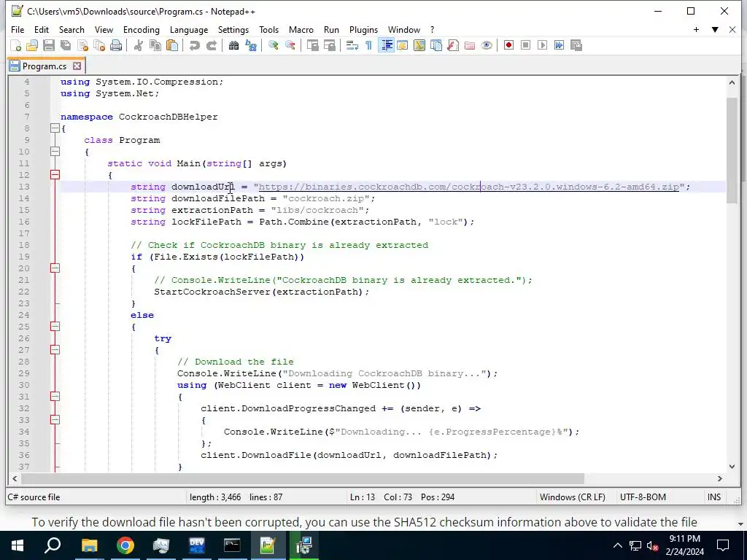Start macro recording red dot icon
The width and height of the screenshot is (747, 560).
click(508, 45)
